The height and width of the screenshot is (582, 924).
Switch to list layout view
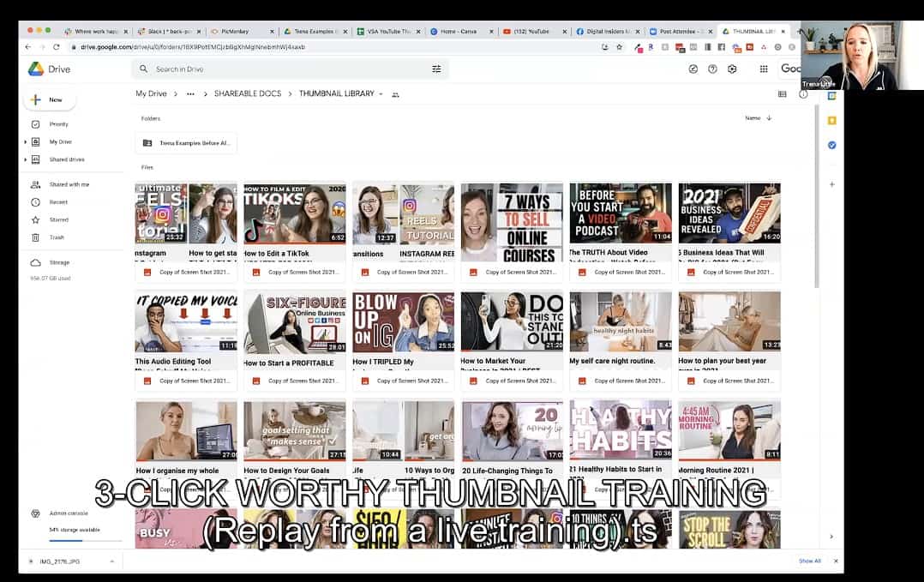pyautogui.click(x=782, y=94)
